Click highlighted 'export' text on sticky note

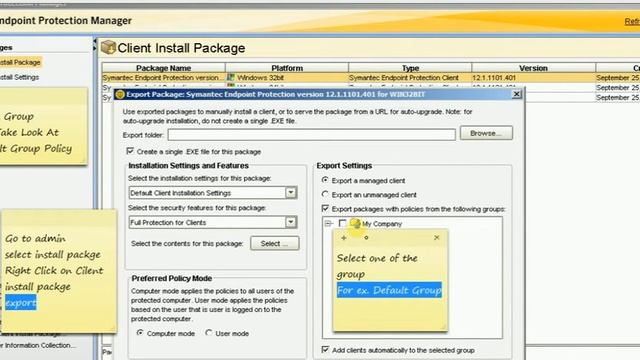20,302
